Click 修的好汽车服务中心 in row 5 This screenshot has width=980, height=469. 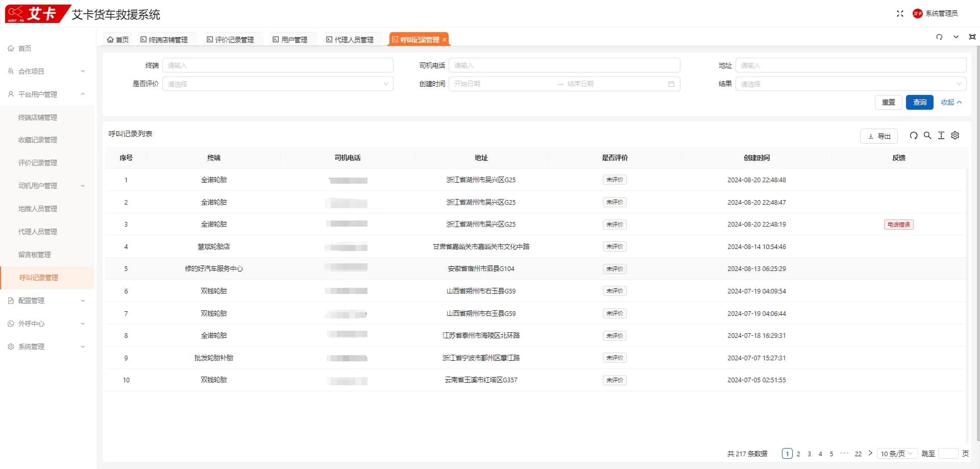tap(214, 269)
